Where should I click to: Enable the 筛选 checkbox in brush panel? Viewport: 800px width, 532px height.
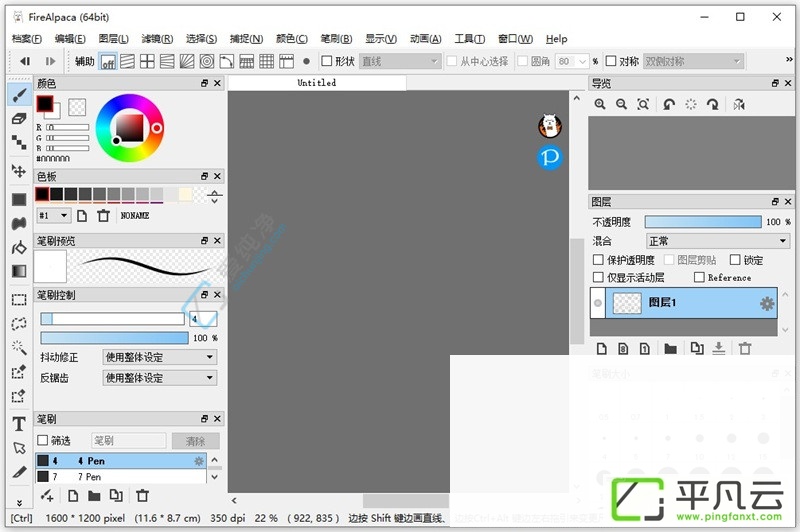(x=43, y=440)
